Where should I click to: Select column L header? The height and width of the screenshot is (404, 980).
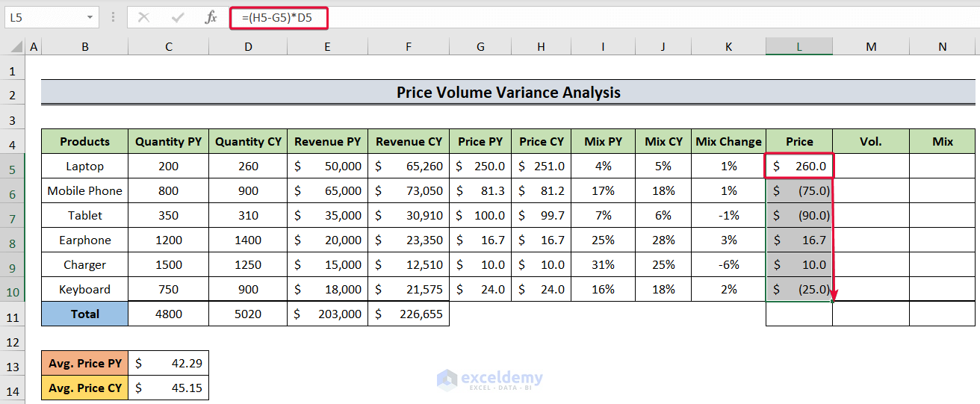798,46
